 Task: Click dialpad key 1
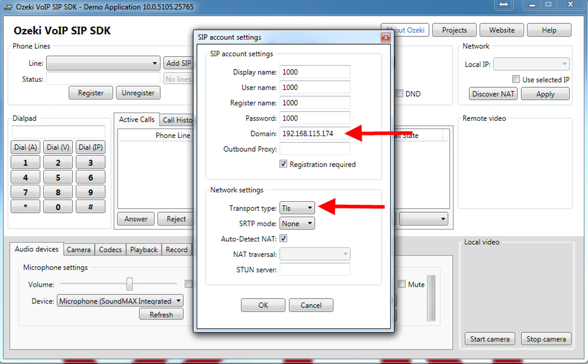pos(25,162)
